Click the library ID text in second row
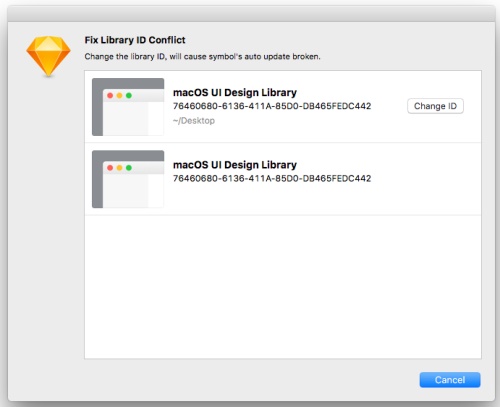 (x=272, y=178)
